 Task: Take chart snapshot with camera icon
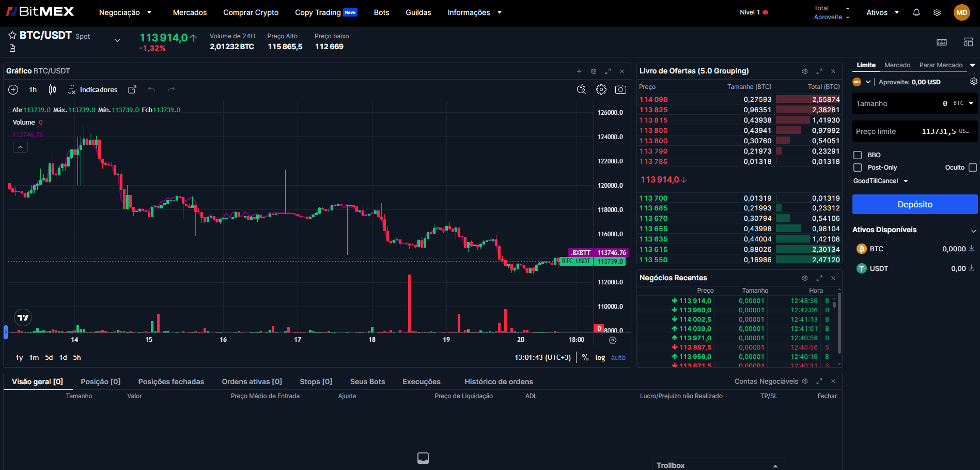pos(620,89)
